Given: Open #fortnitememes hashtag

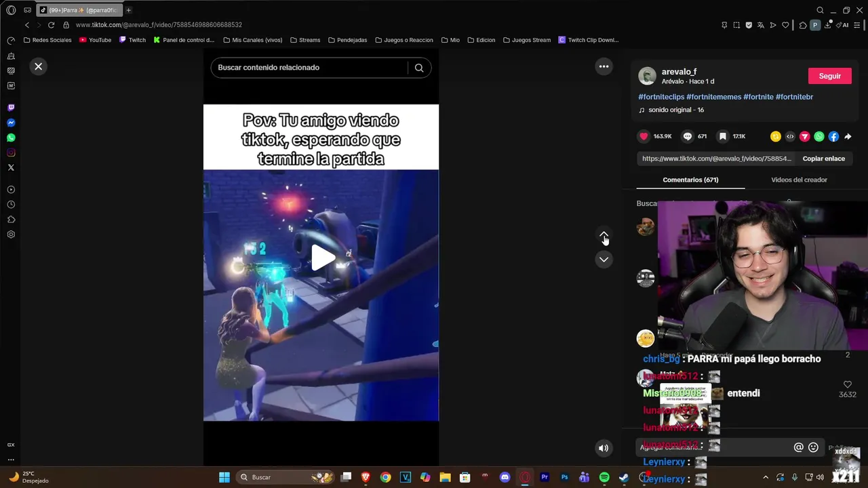Looking at the screenshot, I should (x=714, y=97).
